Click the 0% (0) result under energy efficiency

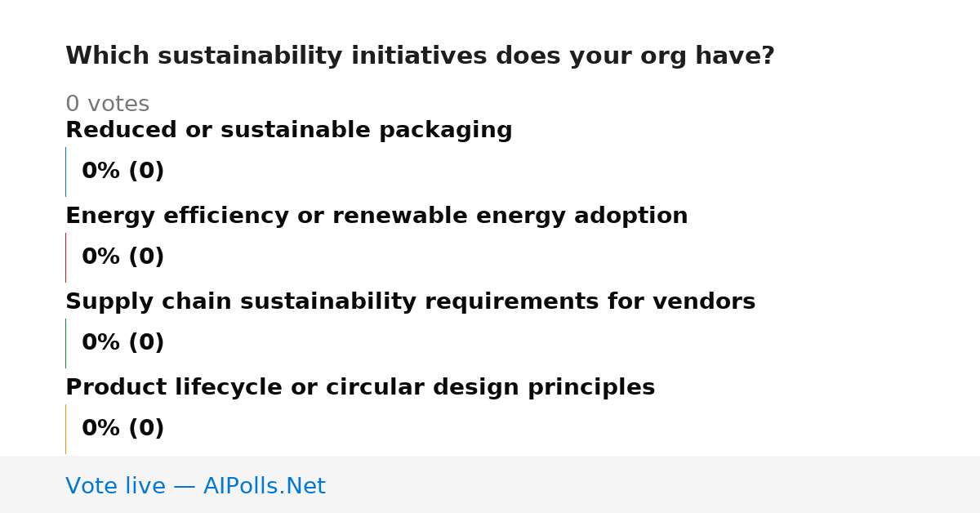pyautogui.click(x=122, y=257)
